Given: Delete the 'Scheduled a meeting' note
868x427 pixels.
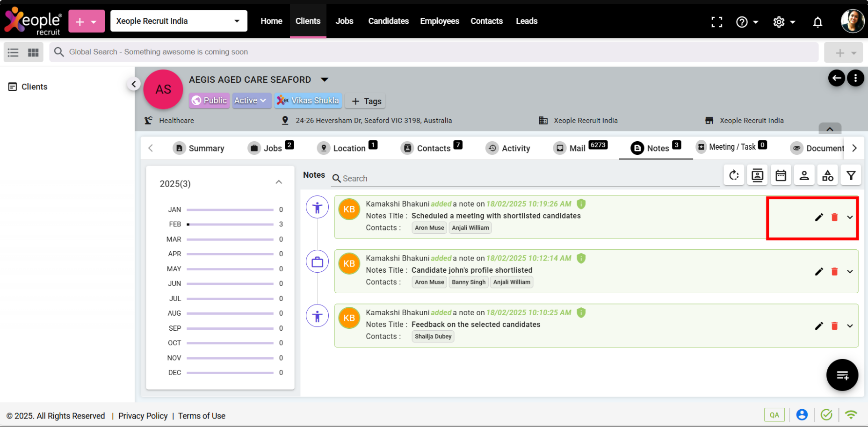Looking at the screenshot, I should tap(834, 217).
